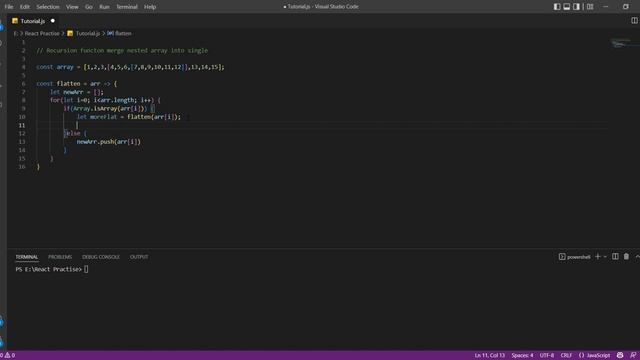Screen dimensions: 640x360
Task: Click the 'let moreFlat' line
Action: 129,117
